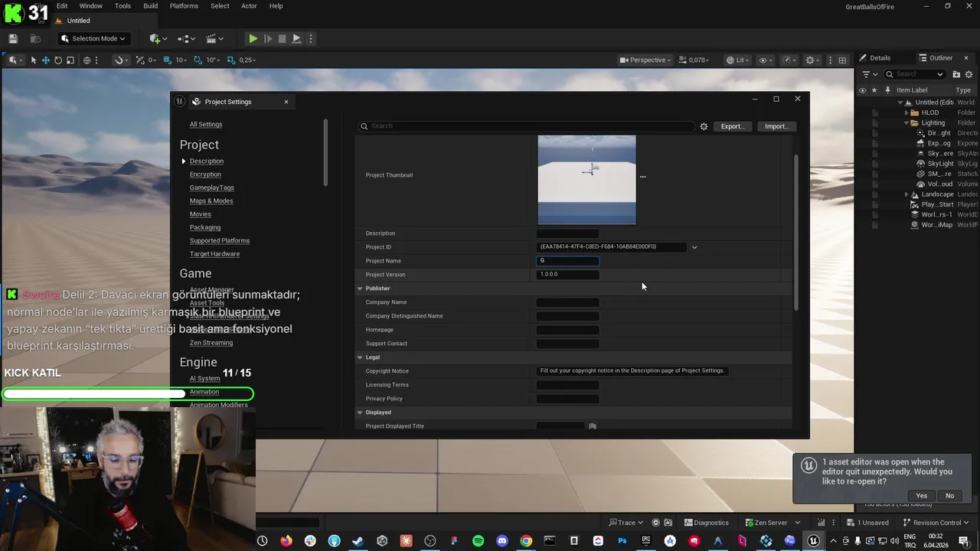
Task: Click Outliner add folder icon
Action: (x=957, y=74)
